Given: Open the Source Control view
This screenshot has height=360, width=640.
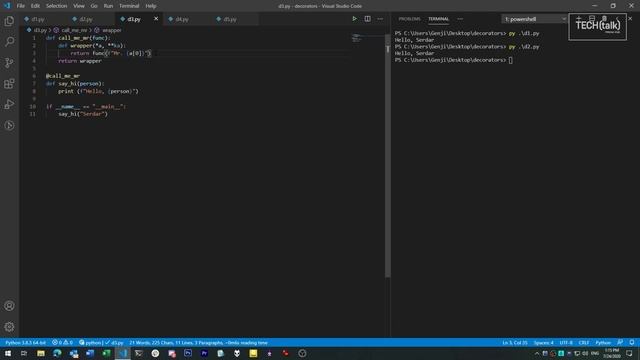Looking at the screenshot, I should coord(9,62).
